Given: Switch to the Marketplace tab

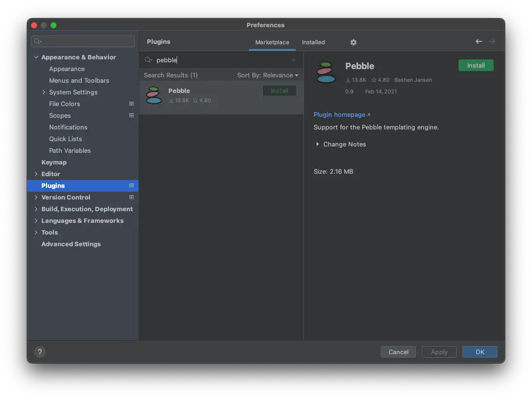Looking at the screenshot, I should 272,42.
